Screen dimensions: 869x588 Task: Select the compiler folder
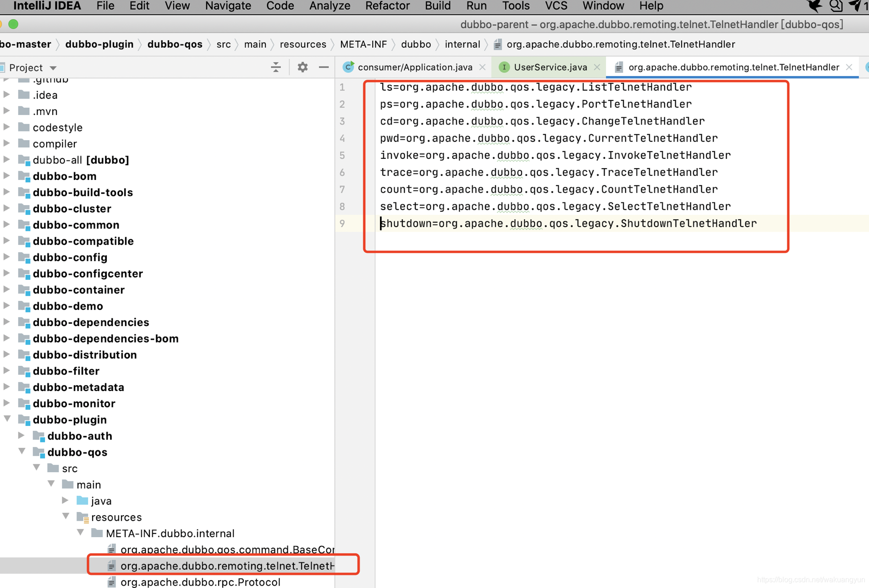(55, 144)
